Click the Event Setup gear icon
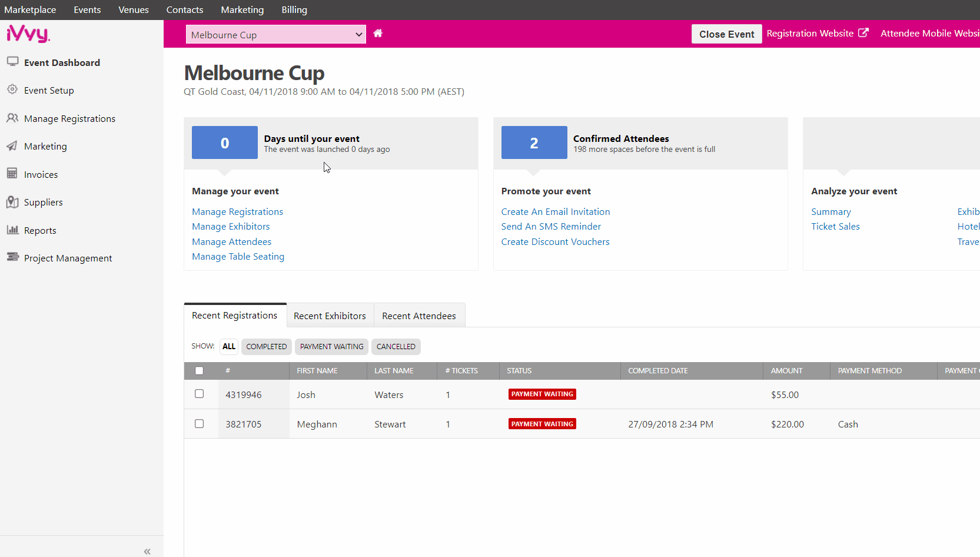Screen dimensions: 980x557 (x=12, y=89)
